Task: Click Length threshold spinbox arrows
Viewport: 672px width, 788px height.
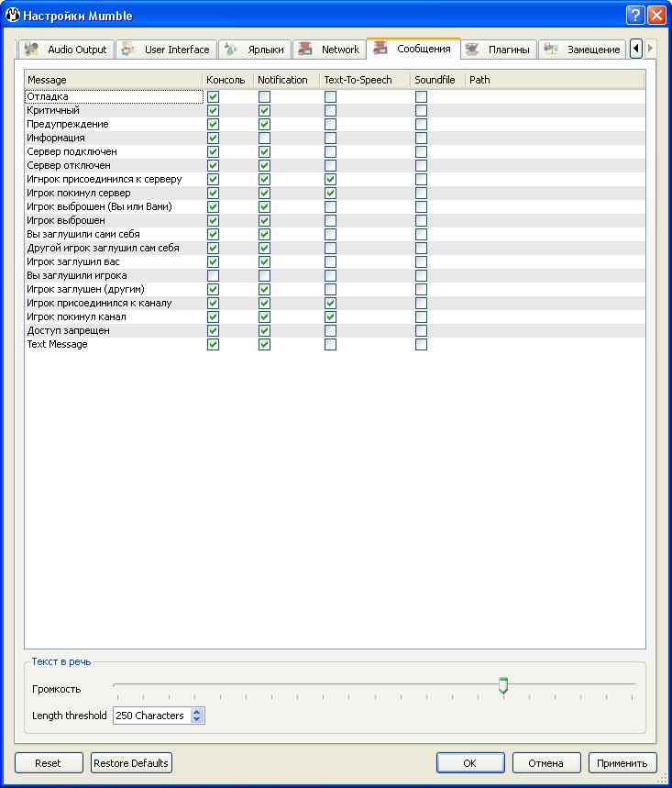Action: pyautogui.click(x=197, y=716)
